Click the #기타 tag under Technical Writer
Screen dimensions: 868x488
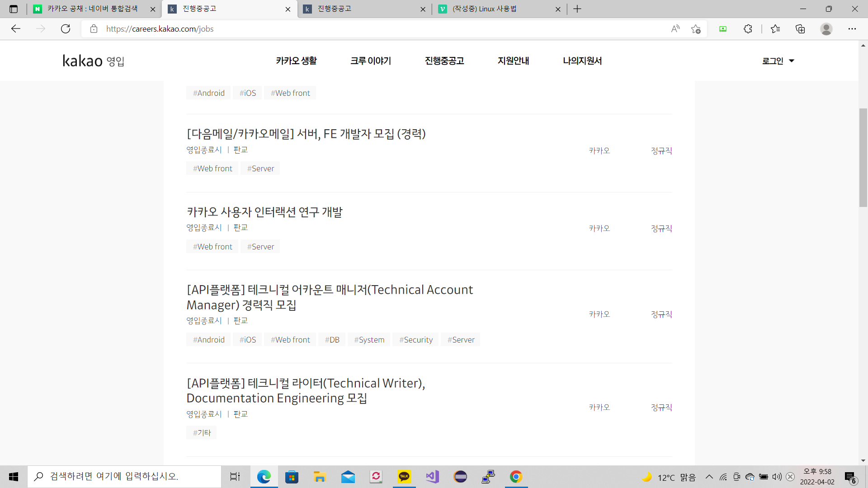[202, 433]
